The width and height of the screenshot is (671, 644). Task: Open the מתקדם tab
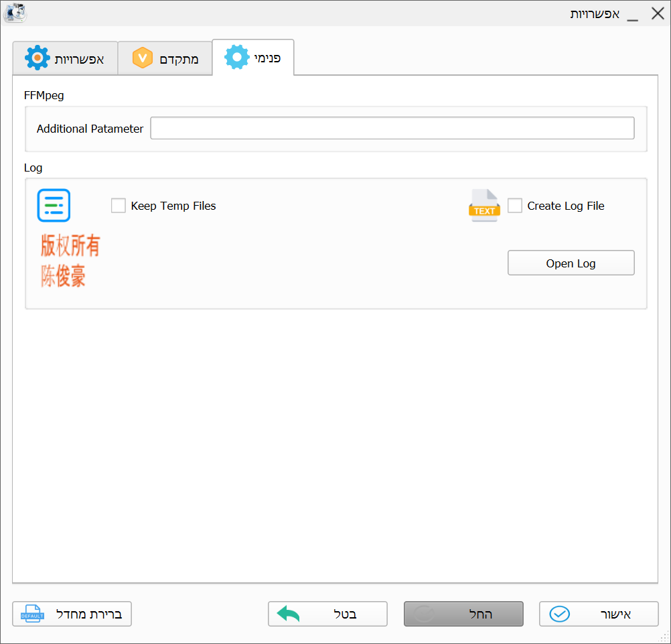165,58
